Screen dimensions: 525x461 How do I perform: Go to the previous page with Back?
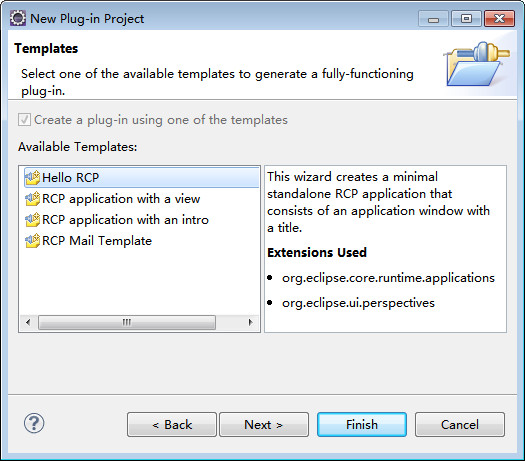(172, 425)
